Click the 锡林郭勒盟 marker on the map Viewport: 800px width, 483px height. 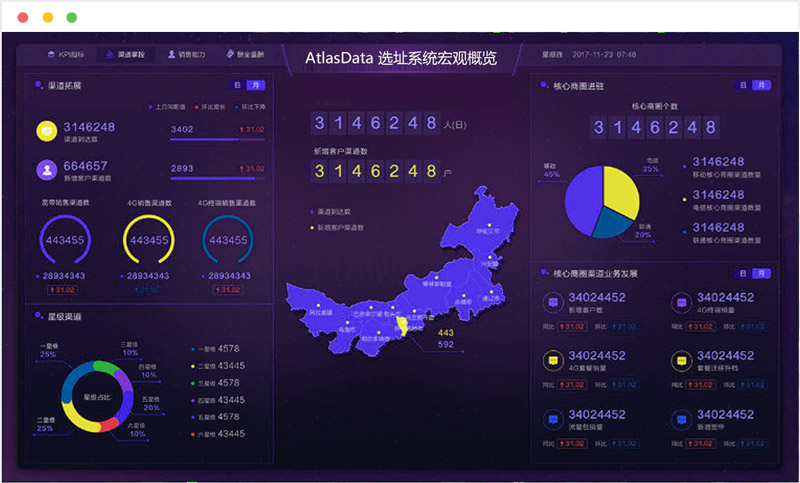[x=436, y=277]
